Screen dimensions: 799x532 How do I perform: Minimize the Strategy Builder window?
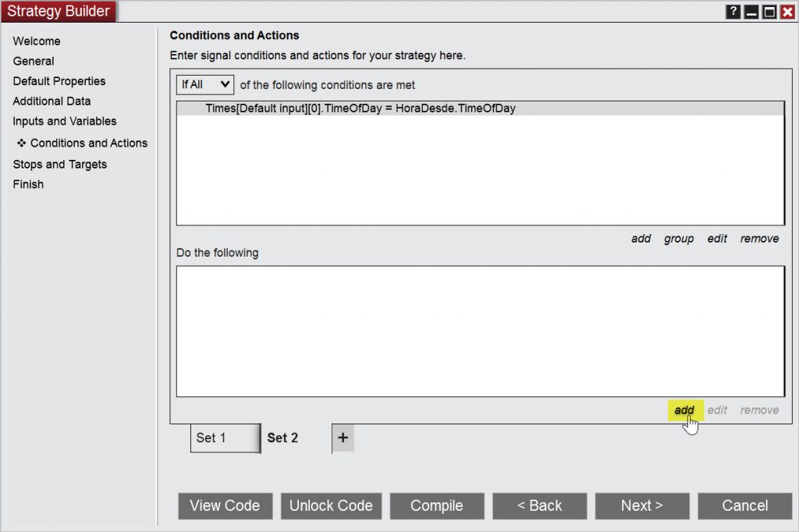(751, 11)
